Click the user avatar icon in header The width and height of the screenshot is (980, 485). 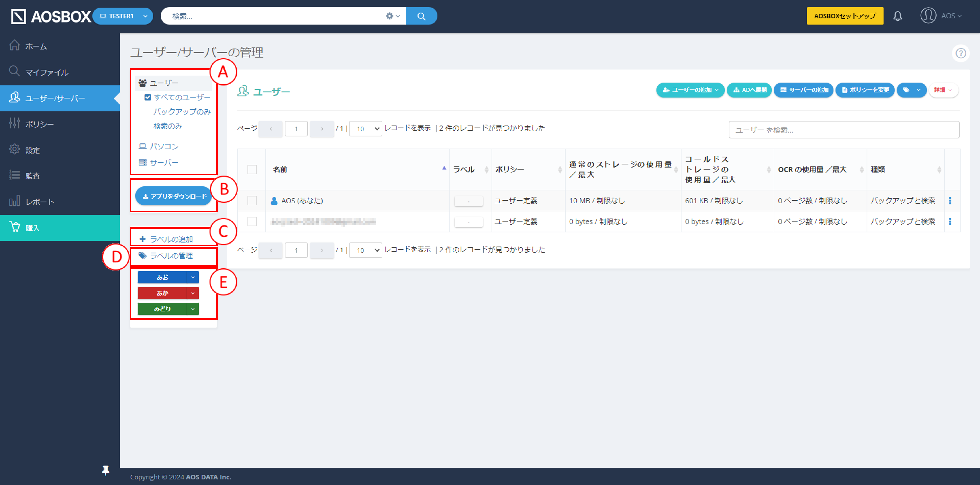(928, 16)
